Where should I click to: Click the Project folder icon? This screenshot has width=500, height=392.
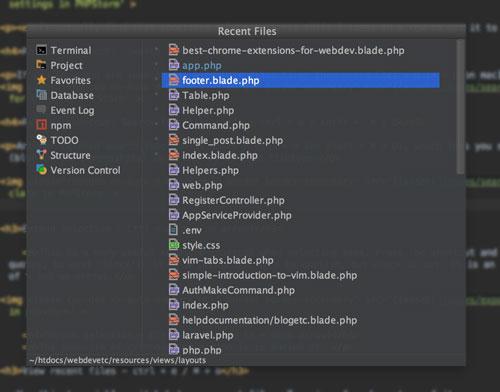click(41, 65)
